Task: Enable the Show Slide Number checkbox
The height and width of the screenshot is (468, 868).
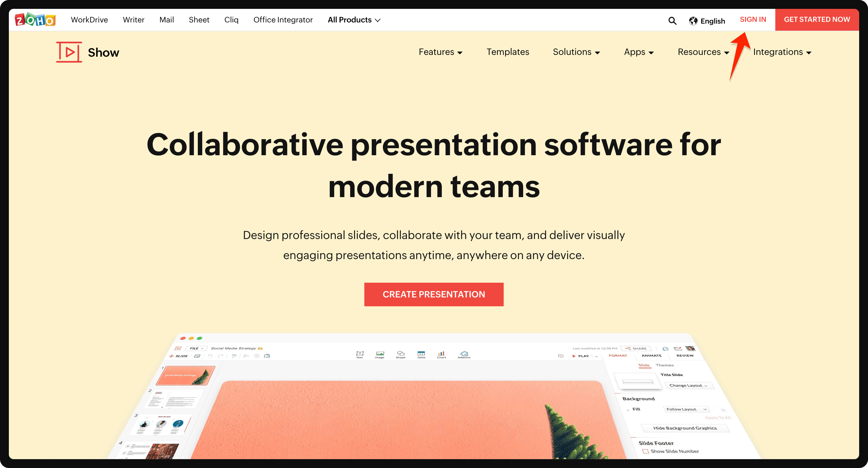Action: pos(646,451)
